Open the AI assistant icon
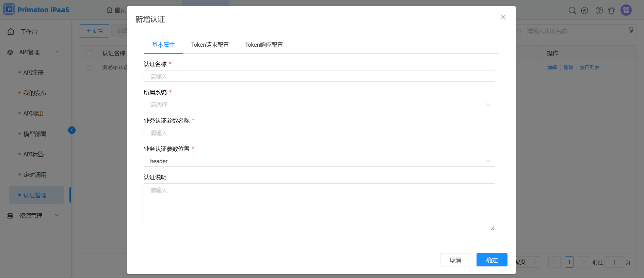The image size is (644, 278). [585, 11]
